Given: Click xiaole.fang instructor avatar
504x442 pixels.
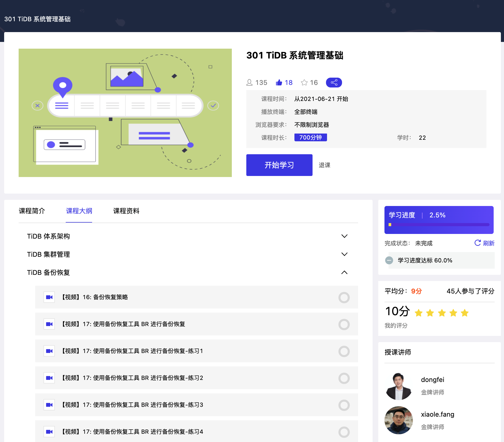Looking at the screenshot, I should 398,420.
